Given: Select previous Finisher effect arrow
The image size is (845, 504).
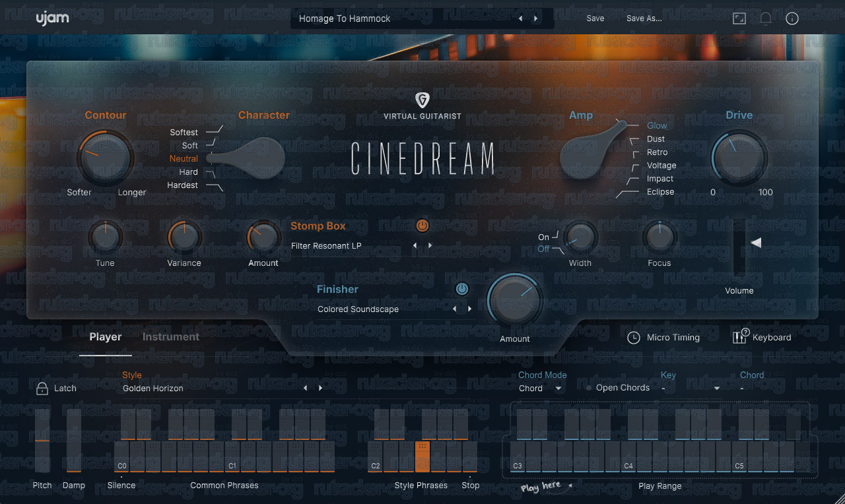Looking at the screenshot, I should tap(455, 309).
